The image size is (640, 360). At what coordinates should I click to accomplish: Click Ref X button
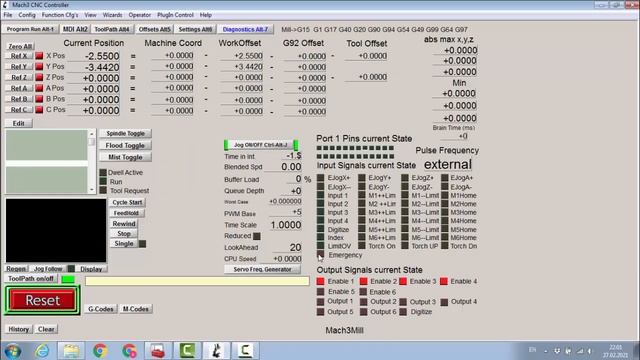tap(19, 56)
